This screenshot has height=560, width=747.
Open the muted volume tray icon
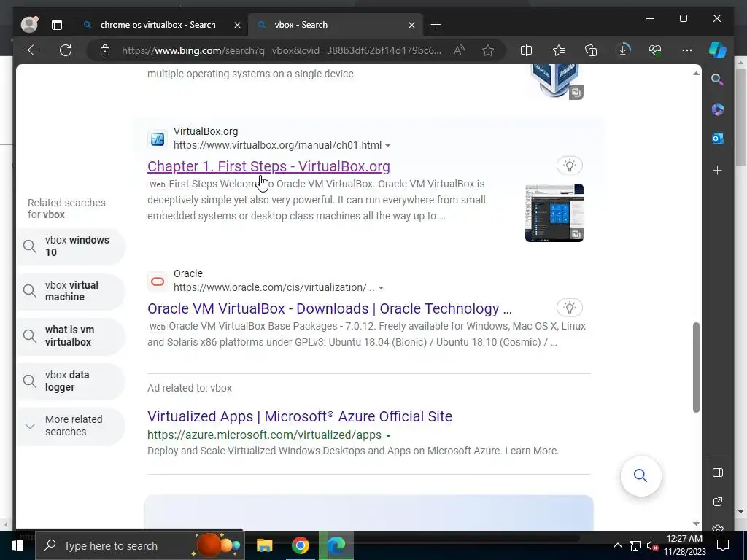[x=651, y=545]
